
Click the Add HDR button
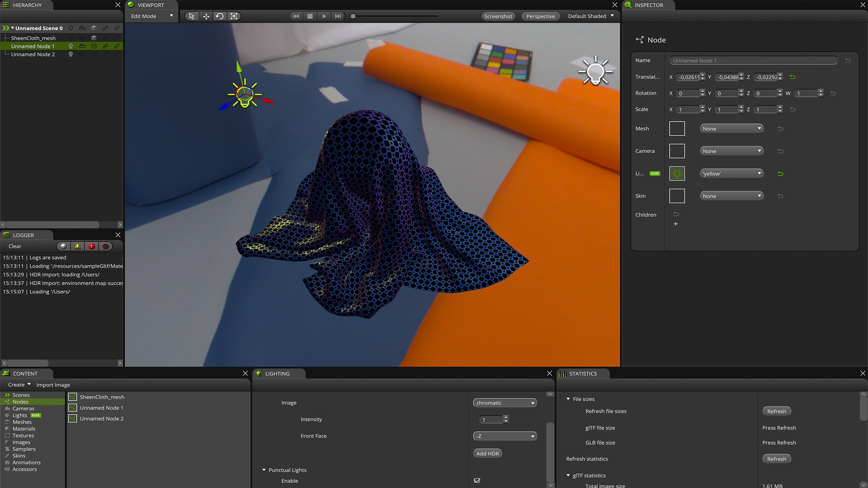487,453
